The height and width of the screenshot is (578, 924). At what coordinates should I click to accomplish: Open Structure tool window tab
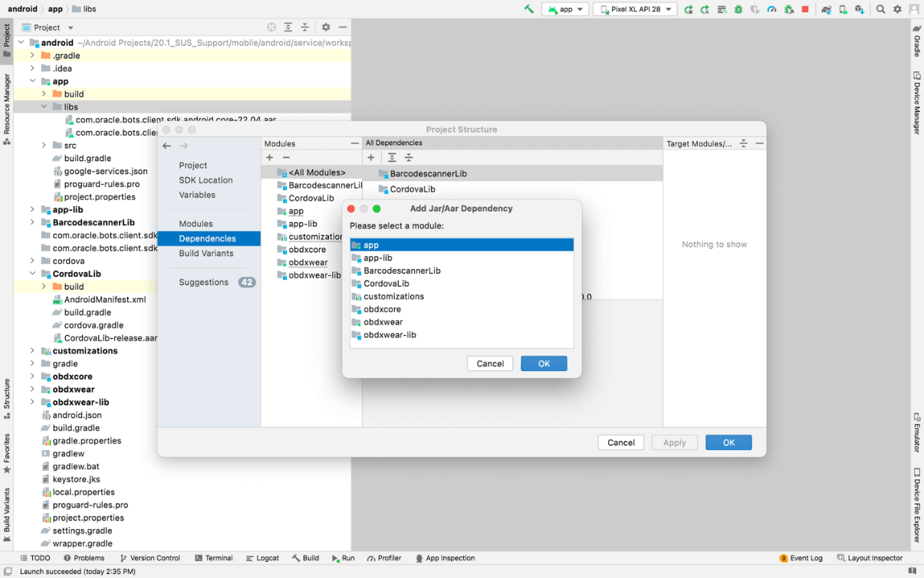(x=7, y=399)
